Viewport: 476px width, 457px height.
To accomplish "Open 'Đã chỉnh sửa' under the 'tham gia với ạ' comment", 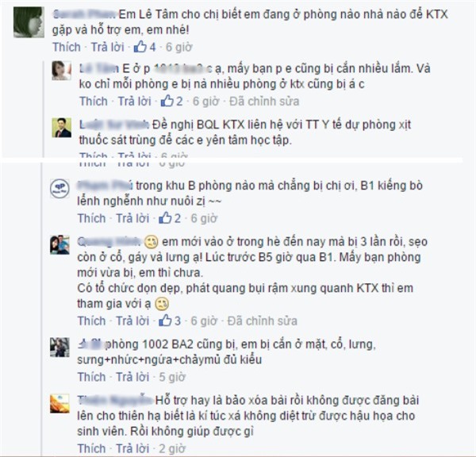I will click(263, 321).
